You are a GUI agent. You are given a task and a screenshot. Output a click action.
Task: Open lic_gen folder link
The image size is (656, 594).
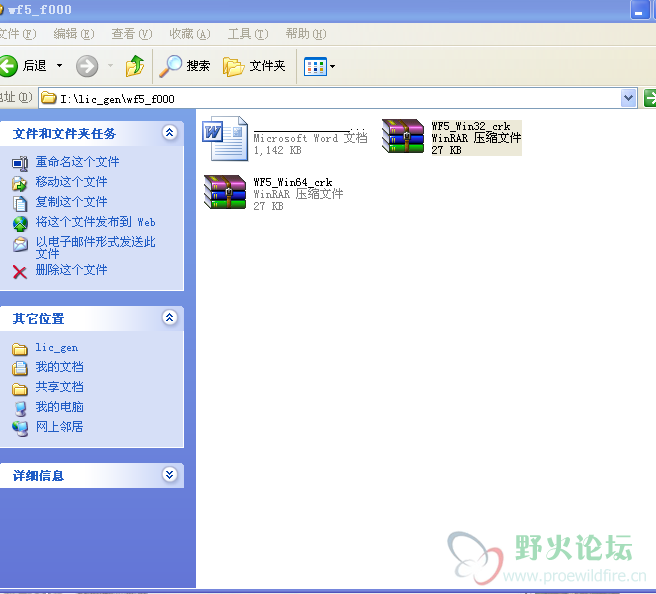click(56, 347)
